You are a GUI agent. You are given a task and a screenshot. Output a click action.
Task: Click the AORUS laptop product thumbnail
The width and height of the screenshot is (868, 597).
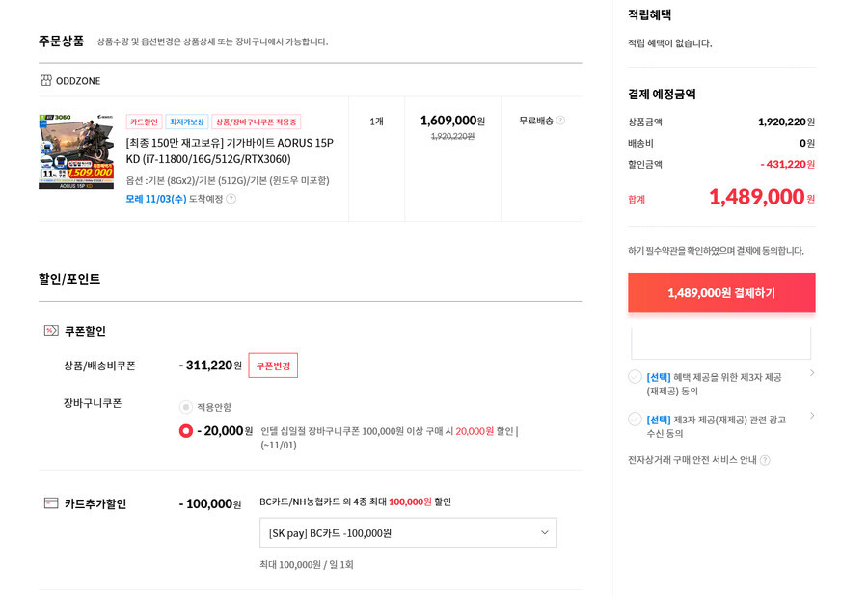pos(76,151)
